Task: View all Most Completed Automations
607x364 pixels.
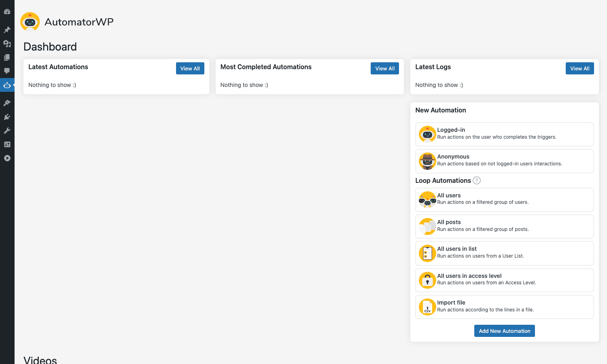Action: pos(385,68)
